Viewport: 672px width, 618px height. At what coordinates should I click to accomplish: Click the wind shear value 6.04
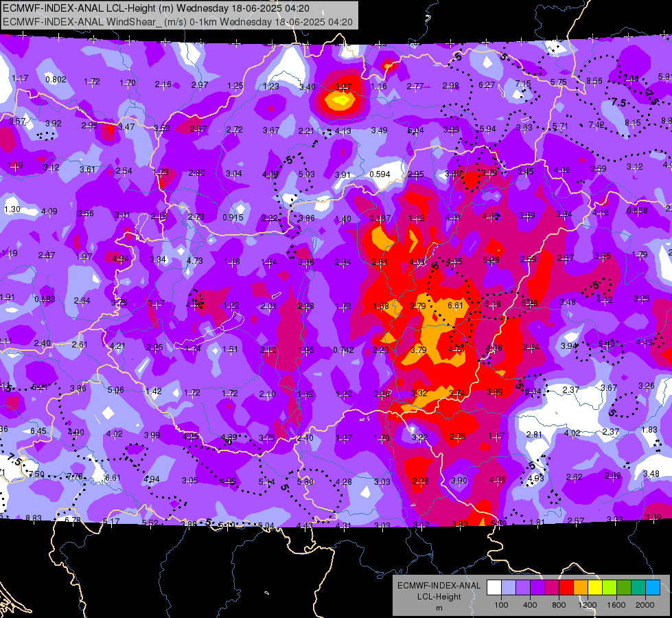tap(533, 391)
